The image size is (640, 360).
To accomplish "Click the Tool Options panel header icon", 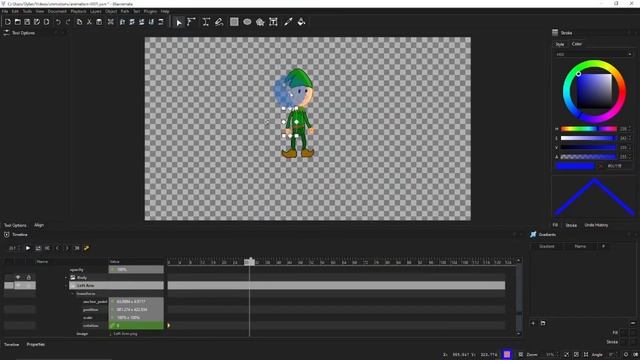I will point(7,33).
